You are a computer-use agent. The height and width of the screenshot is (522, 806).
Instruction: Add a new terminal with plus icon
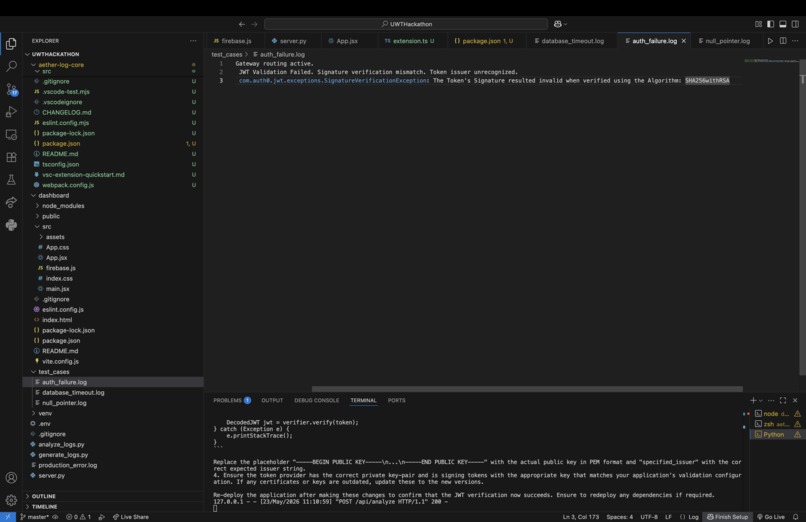pos(753,400)
